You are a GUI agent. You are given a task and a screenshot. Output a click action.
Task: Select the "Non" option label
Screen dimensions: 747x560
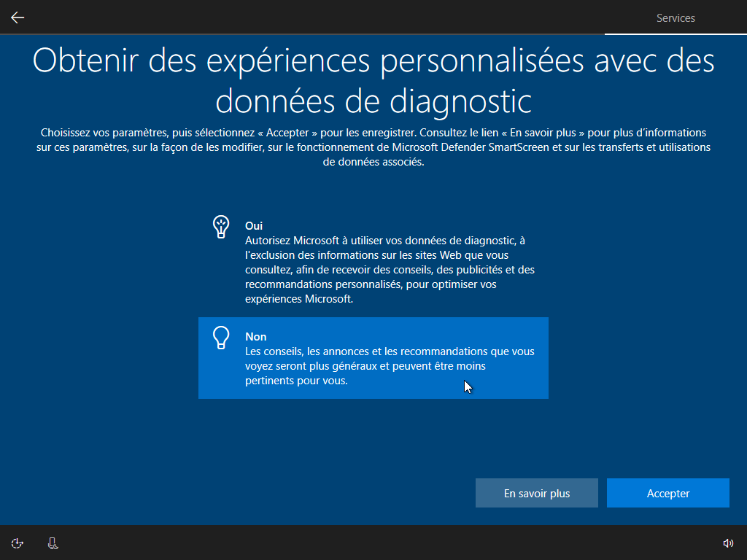pos(256,337)
